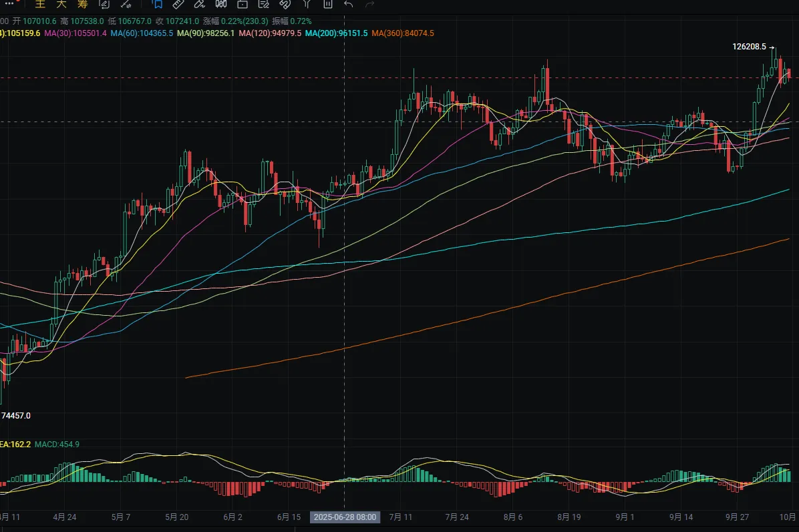
Task: Select the eraser tool icon
Action: click(x=198, y=4)
